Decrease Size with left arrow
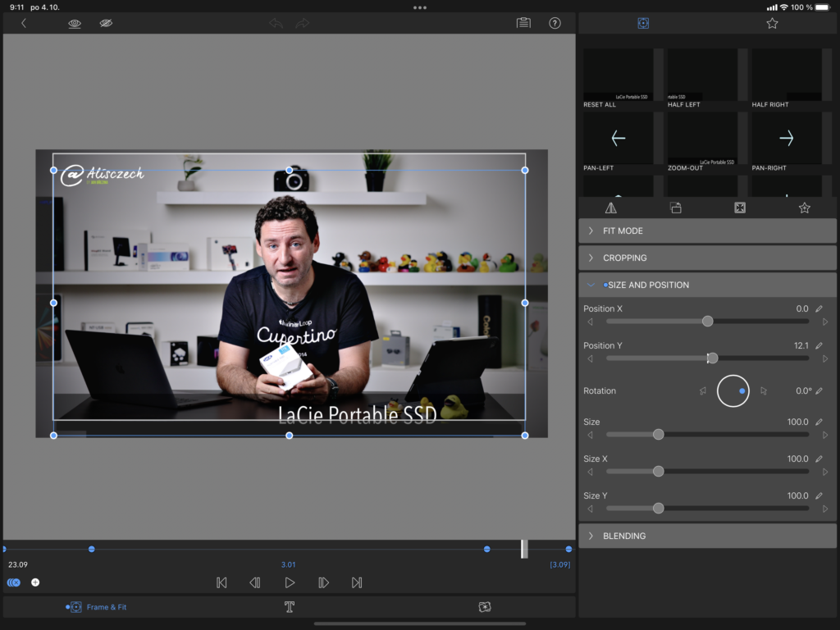The image size is (840, 630). click(591, 435)
